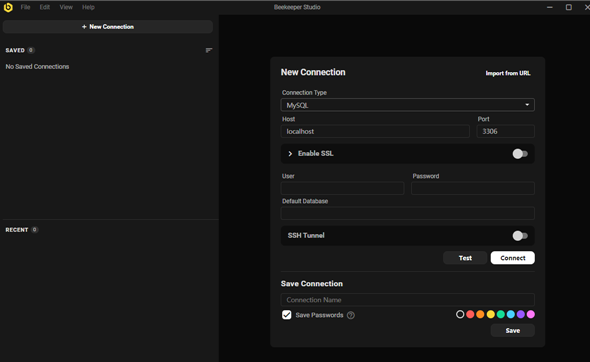This screenshot has width=590, height=362.
Task: Open the Help menu
Action: click(x=88, y=7)
